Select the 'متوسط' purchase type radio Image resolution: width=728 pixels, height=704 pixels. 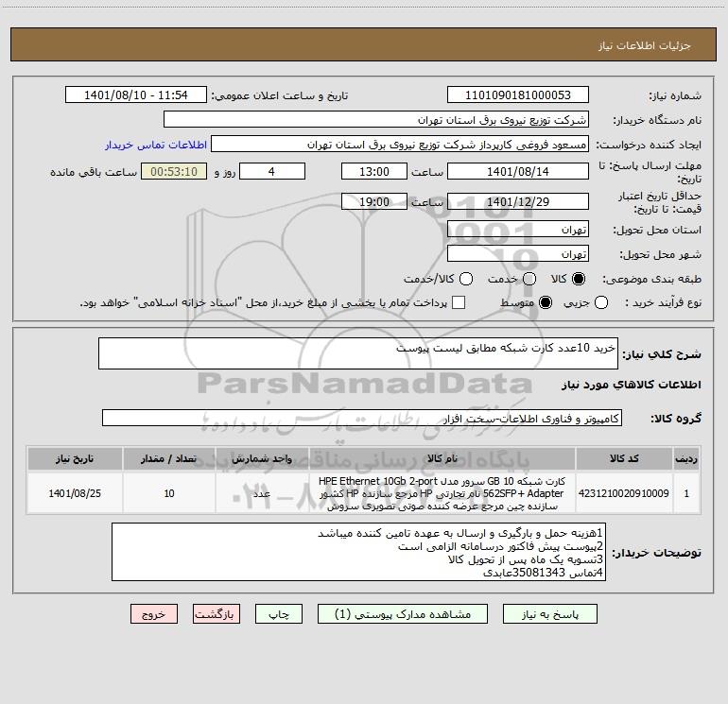pos(546,302)
